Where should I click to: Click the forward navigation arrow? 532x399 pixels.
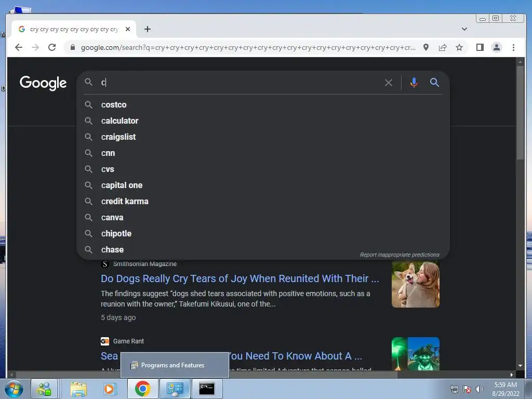35,47
